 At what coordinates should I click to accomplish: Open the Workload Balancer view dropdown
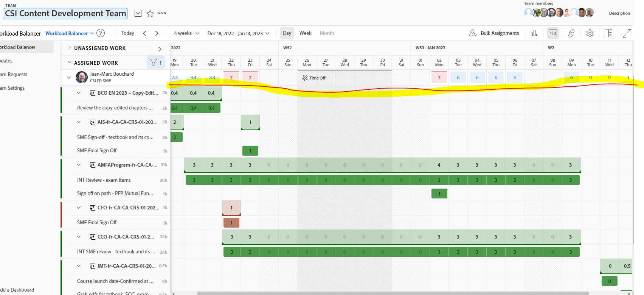69,33
